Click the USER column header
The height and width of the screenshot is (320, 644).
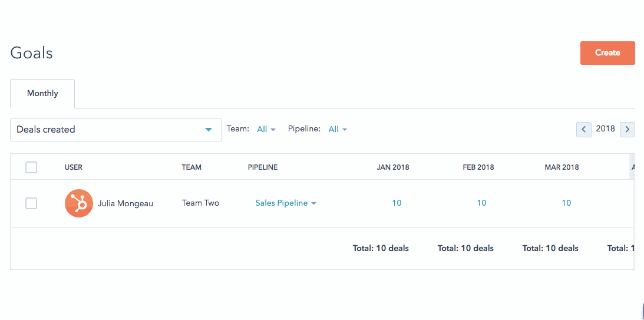74,167
